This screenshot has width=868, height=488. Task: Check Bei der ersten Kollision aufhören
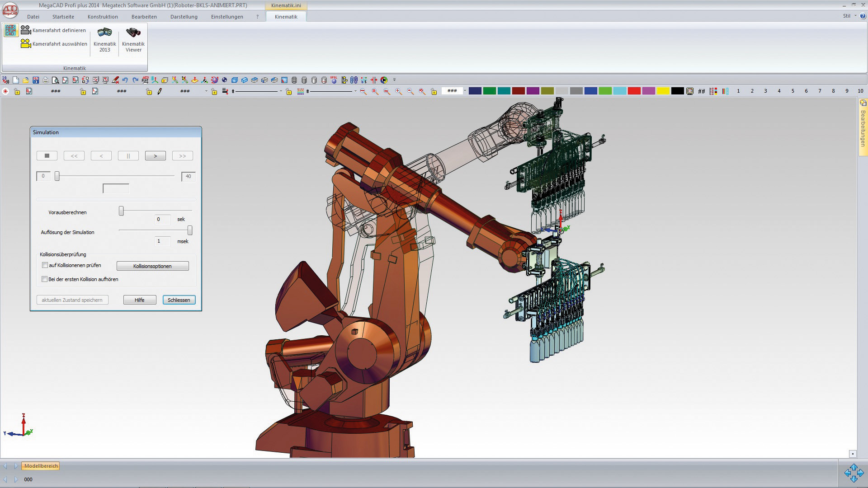[x=45, y=279]
